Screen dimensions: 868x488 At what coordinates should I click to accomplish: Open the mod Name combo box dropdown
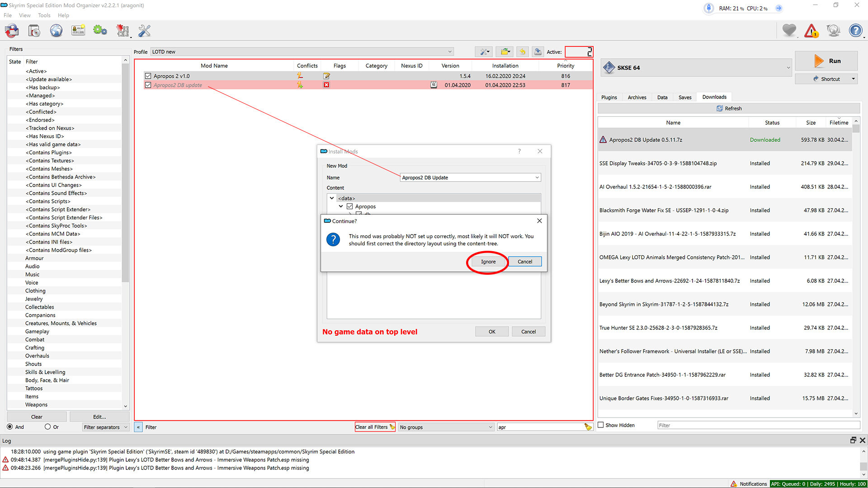click(537, 178)
